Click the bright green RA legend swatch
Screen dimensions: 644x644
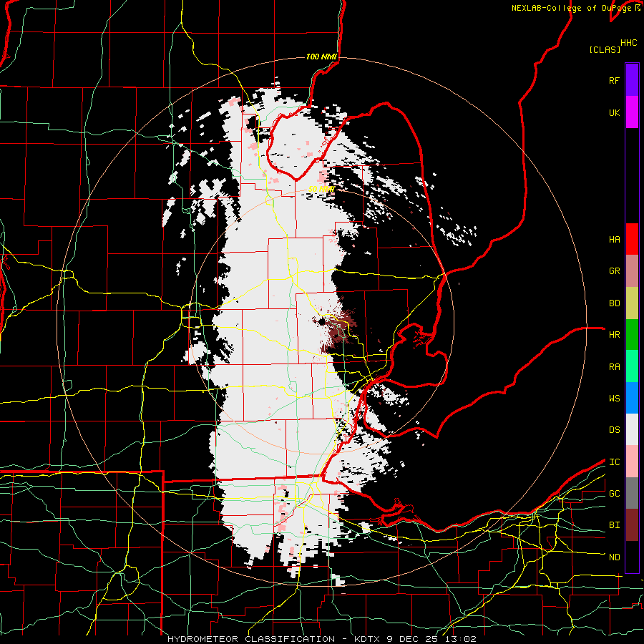click(x=632, y=366)
